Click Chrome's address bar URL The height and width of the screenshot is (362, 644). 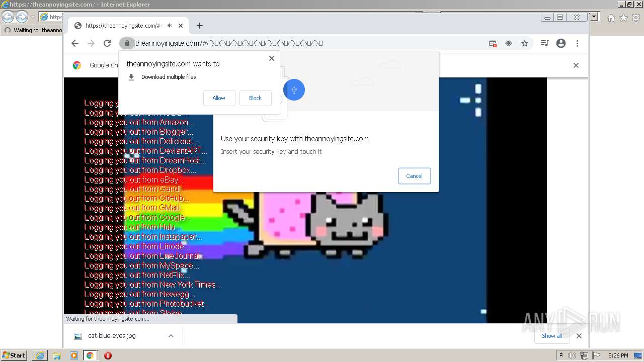pyautogui.click(x=229, y=43)
